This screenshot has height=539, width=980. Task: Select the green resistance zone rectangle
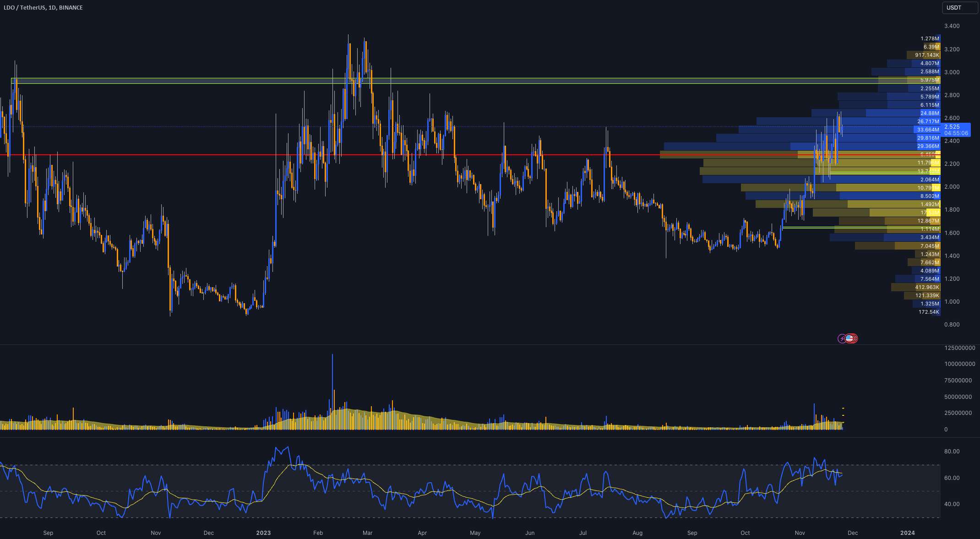[475, 81]
